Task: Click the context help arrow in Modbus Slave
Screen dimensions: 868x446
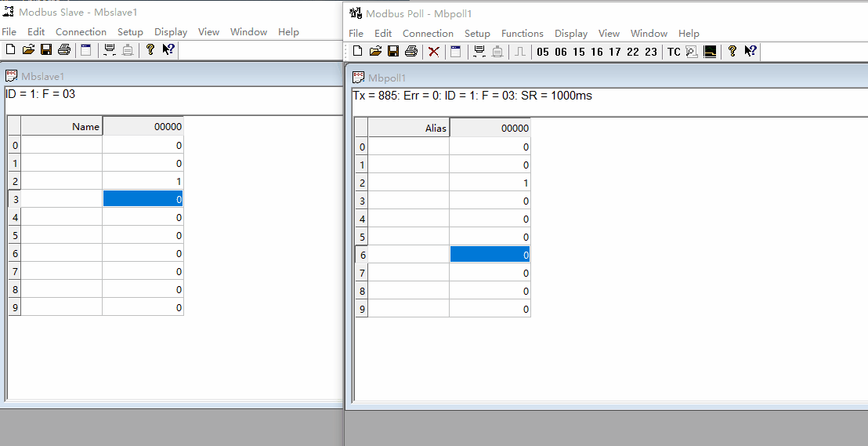Action: tap(168, 50)
